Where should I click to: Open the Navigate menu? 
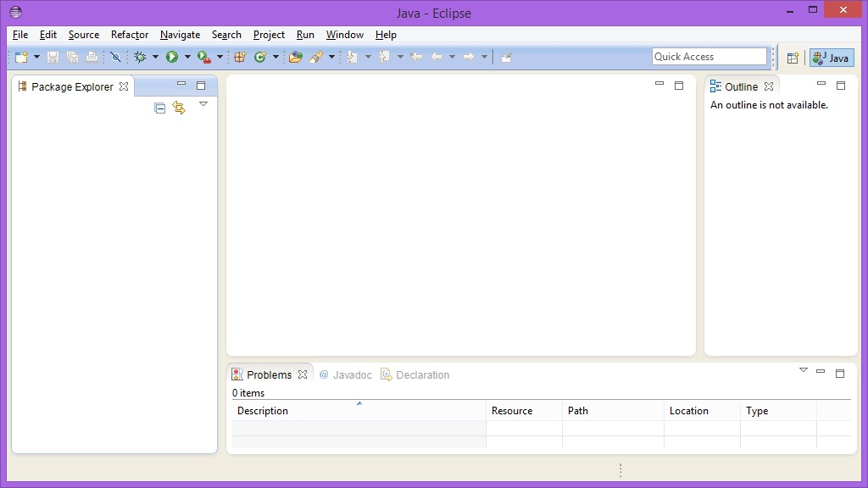pos(180,35)
